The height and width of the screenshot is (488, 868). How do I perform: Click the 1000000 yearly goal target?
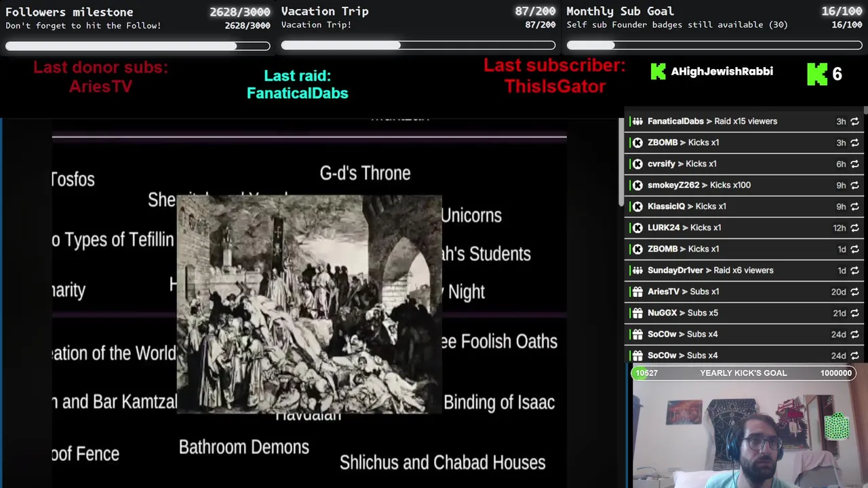[835, 373]
